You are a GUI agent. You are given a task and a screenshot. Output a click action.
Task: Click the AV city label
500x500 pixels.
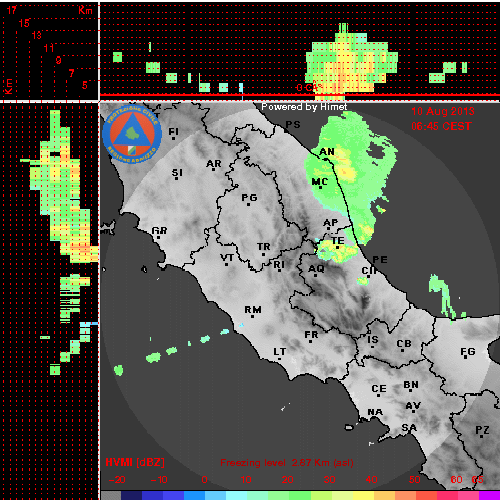pyautogui.click(x=413, y=406)
